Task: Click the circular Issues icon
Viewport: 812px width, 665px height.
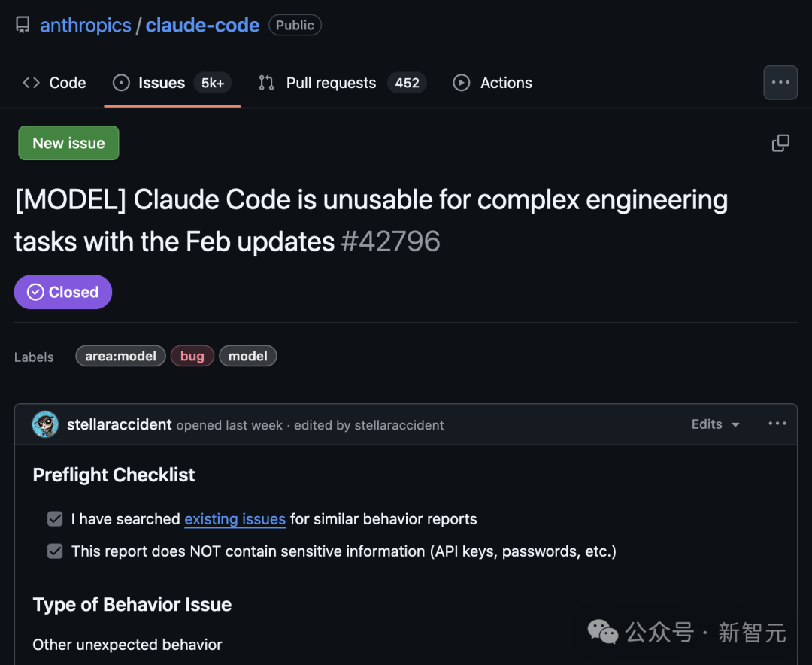Action: point(121,83)
